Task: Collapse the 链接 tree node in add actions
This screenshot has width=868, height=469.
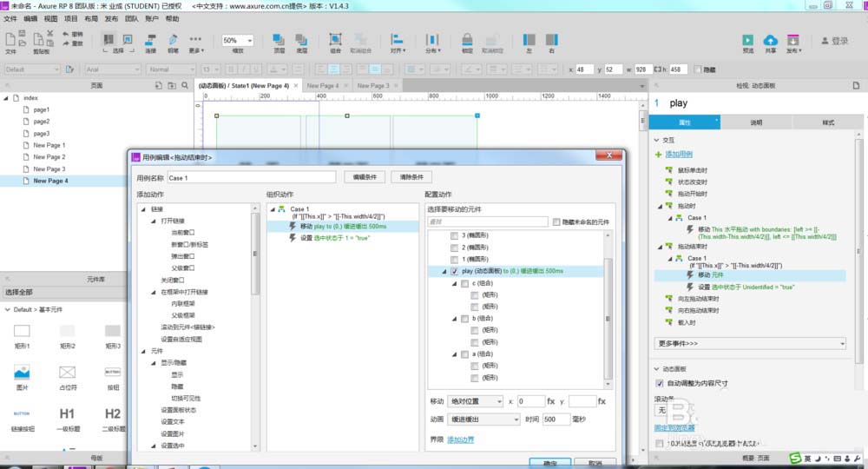Action: pos(143,209)
